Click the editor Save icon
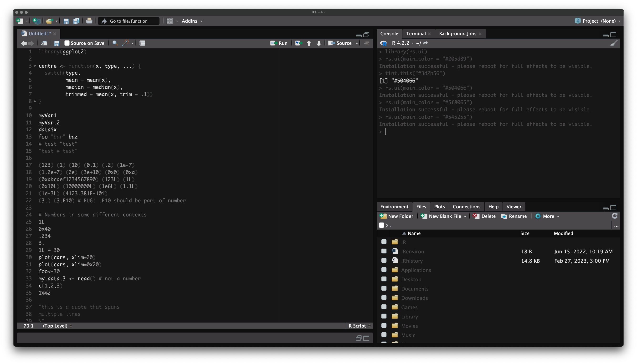This screenshot has height=364, width=637. [57, 43]
